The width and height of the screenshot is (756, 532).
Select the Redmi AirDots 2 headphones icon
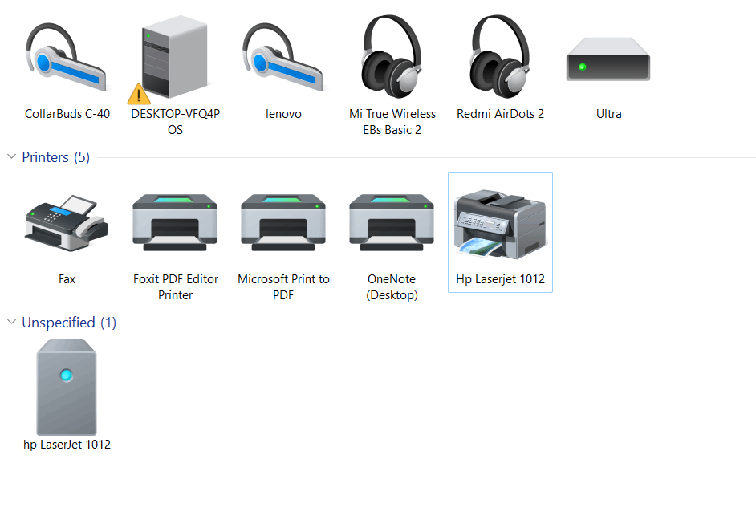coord(500,56)
